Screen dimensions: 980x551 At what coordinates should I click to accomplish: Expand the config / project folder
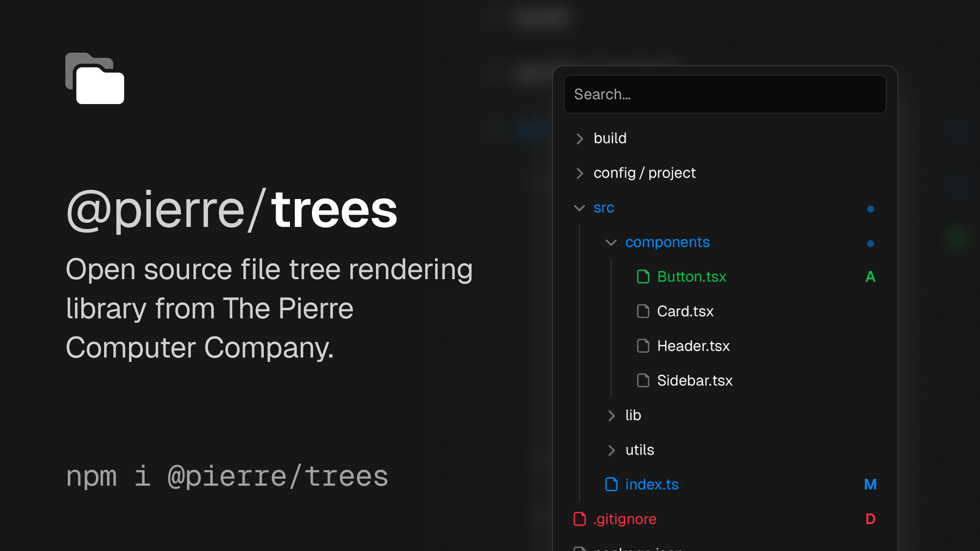(x=580, y=173)
